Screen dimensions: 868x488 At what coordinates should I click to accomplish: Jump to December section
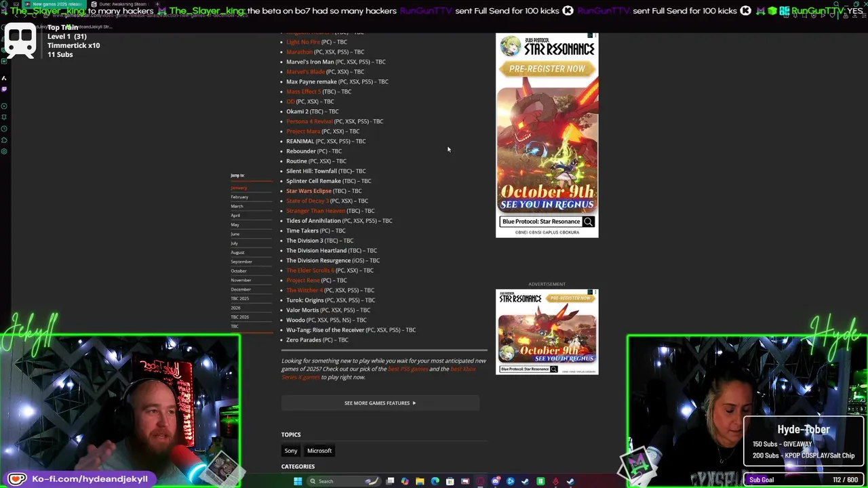(241, 289)
